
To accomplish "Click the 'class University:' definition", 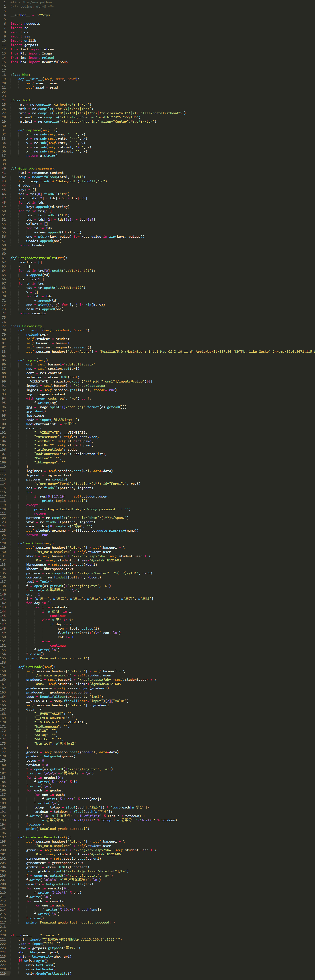I will click(27, 326).
